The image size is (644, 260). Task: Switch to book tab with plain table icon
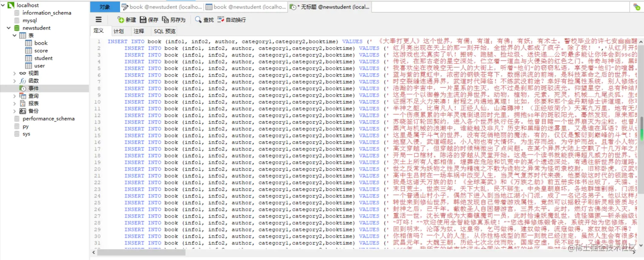point(246,7)
